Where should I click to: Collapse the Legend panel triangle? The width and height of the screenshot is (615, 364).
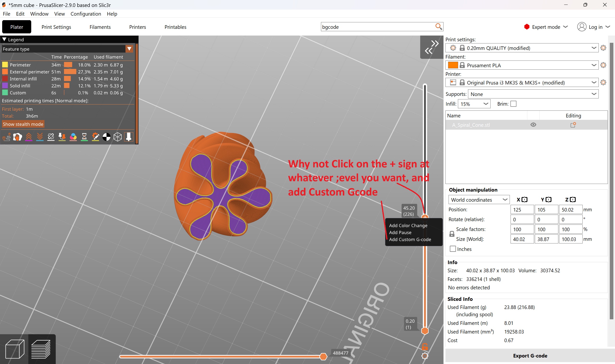(4, 39)
